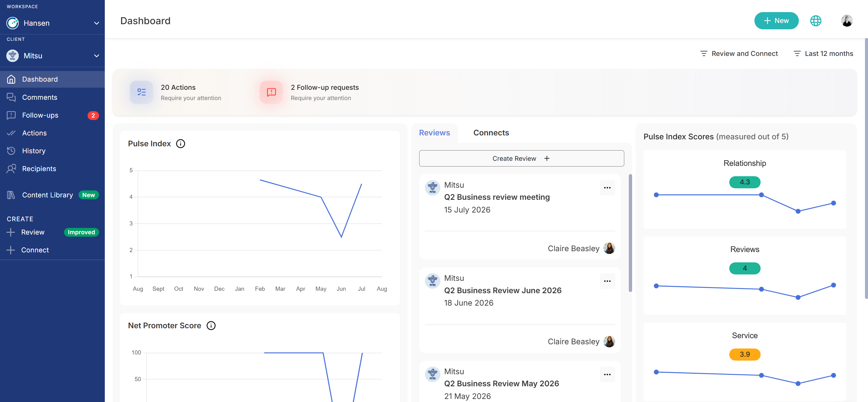
Task: Click '18 June 2026' review date
Action: coord(468,303)
